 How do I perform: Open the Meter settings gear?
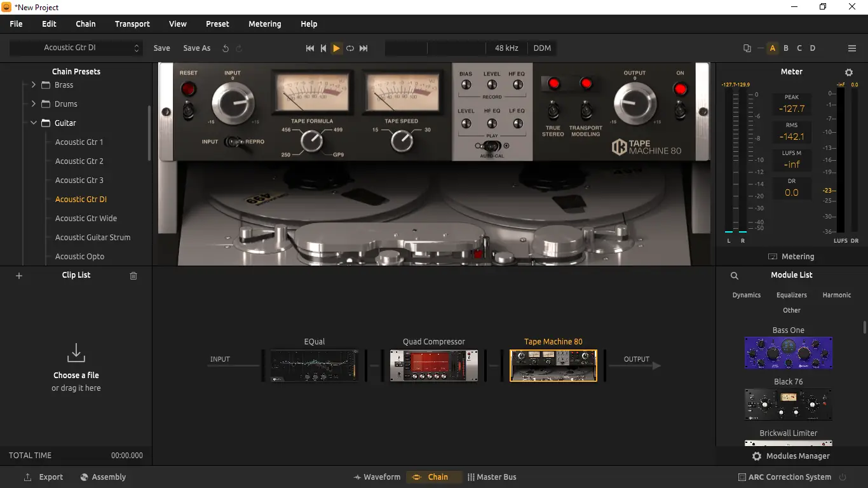pos(849,72)
